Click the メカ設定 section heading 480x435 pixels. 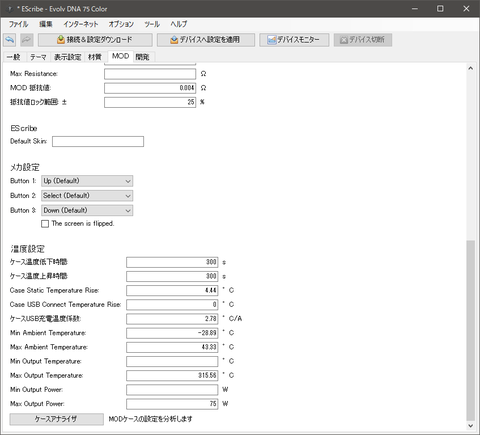[25, 167]
